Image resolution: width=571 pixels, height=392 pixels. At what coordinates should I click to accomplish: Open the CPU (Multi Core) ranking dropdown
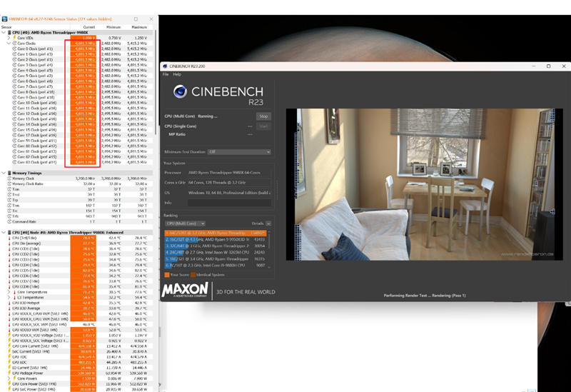(x=185, y=223)
